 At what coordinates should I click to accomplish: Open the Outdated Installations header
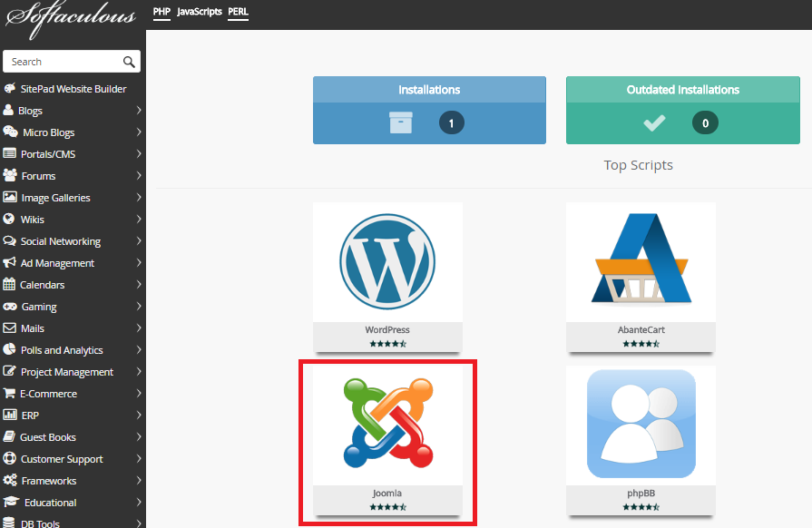(x=683, y=90)
